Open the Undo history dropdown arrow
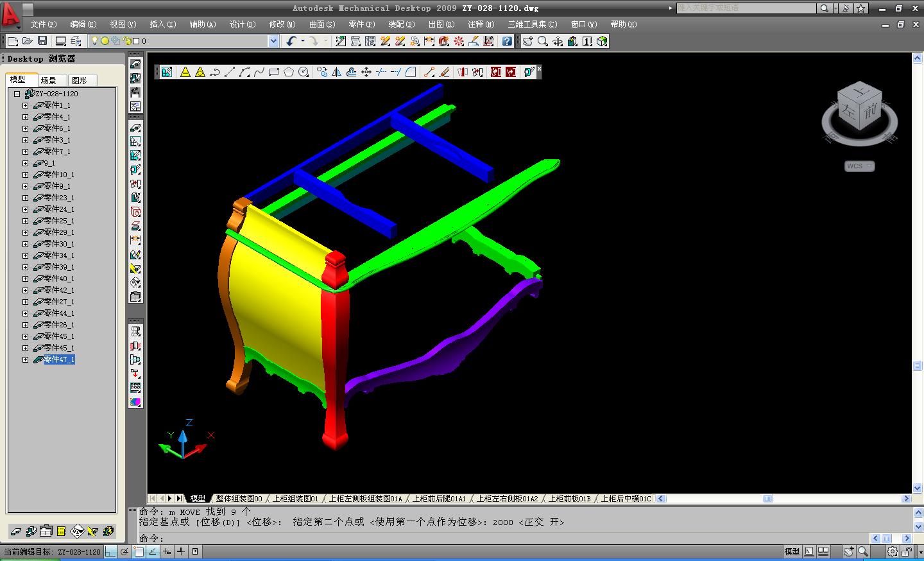The height and width of the screenshot is (561, 924). [x=302, y=41]
